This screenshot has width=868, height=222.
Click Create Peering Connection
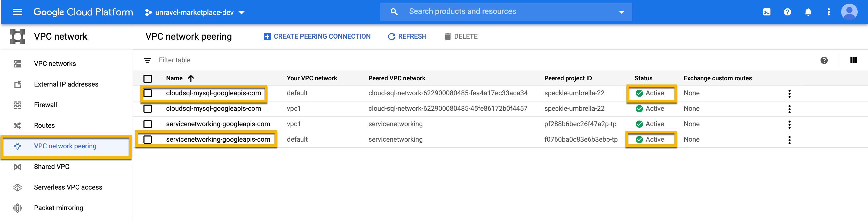click(317, 36)
